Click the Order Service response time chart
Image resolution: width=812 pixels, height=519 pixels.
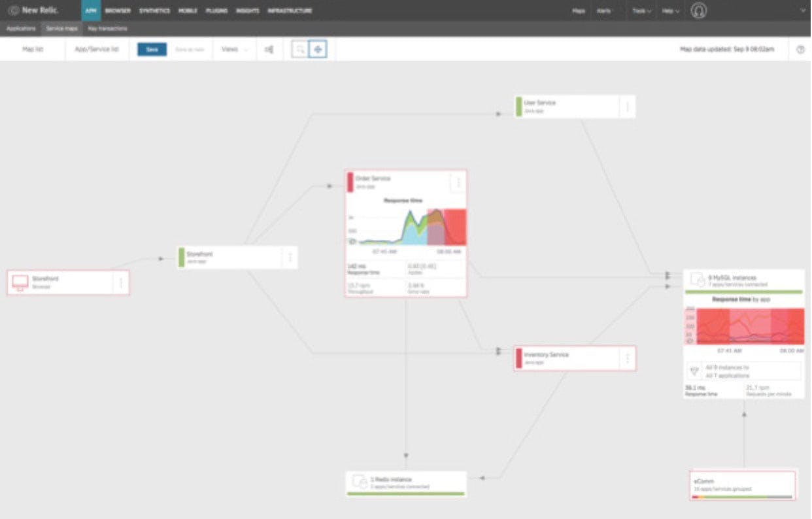coord(406,227)
